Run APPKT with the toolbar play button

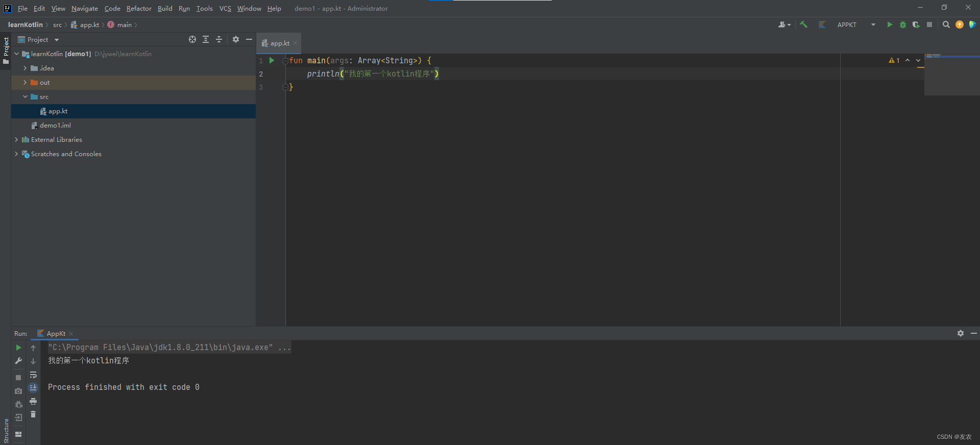coord(890,24)
